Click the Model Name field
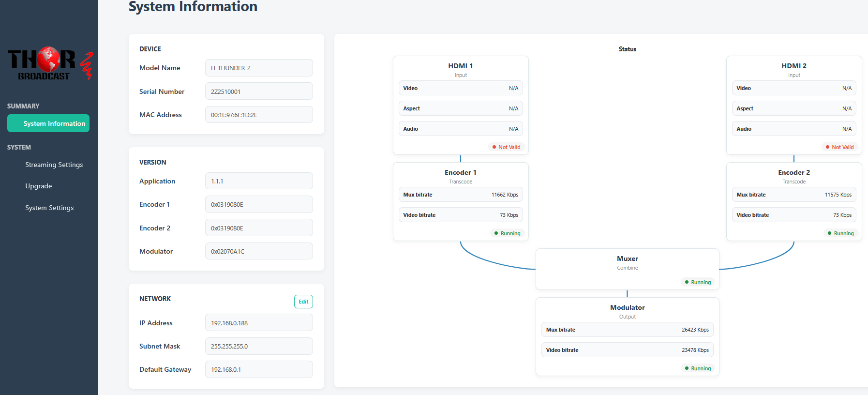The width and height of the screenshot is (868, 395). [x=259, y=68]
